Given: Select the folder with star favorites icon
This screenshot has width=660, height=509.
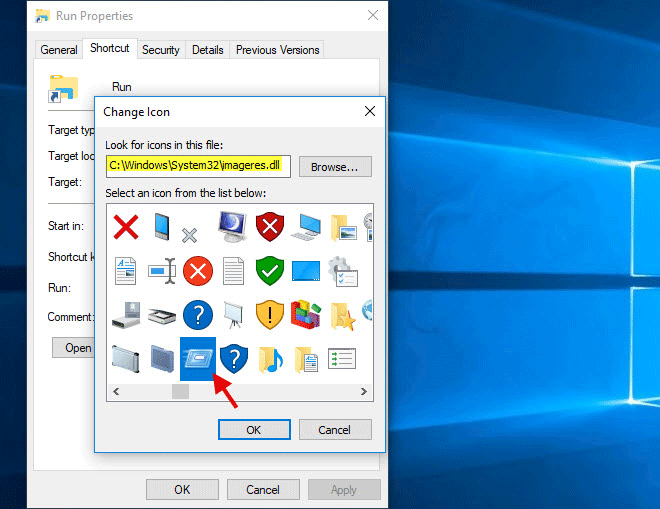Looking at the screenshot, I should 343,316.
